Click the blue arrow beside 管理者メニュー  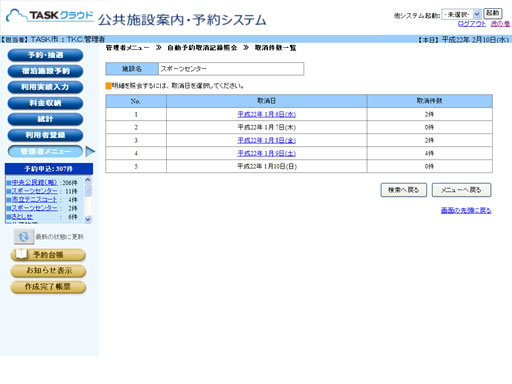90,151
